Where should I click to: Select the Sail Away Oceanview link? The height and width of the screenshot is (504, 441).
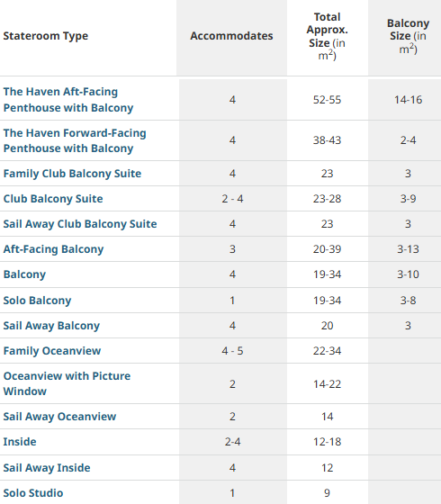pos(59,417)
